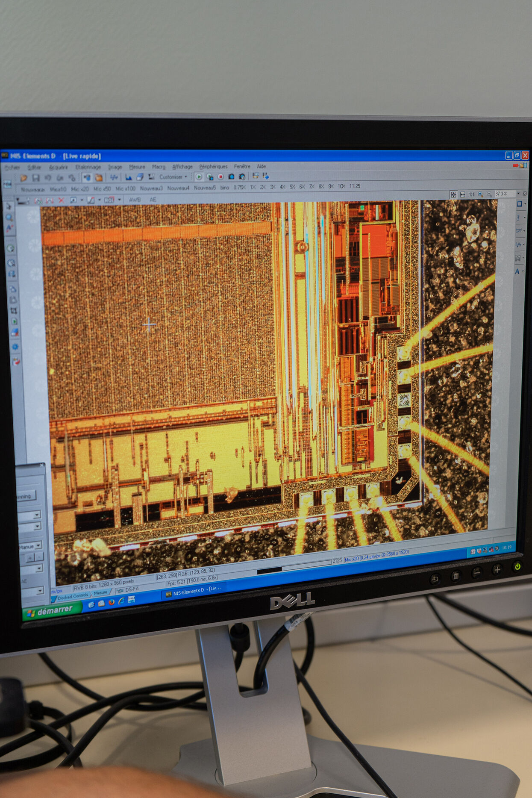Toggle AWB auto white balance

[135, 200]
